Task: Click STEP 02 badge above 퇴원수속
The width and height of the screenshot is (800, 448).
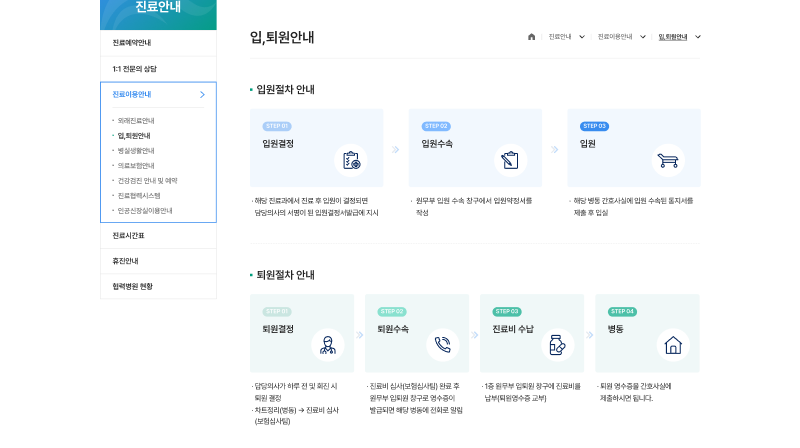Action: coord(392,311)
